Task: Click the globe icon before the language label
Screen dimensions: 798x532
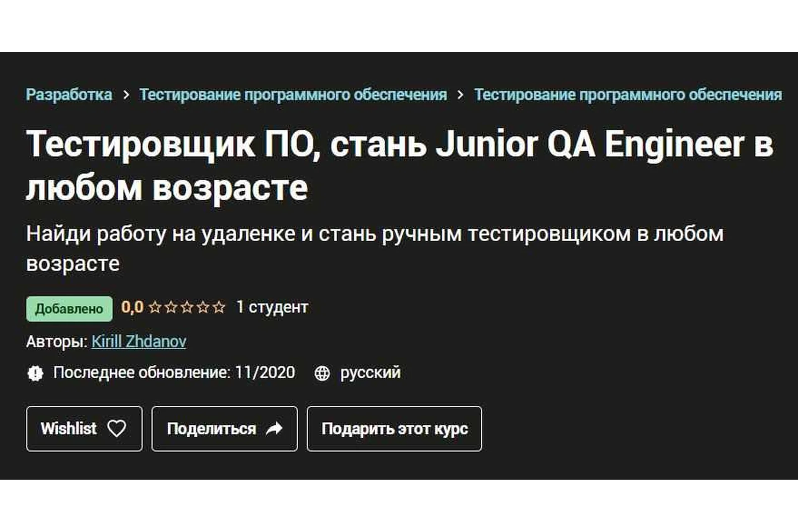Action: [x=322, y=373]
